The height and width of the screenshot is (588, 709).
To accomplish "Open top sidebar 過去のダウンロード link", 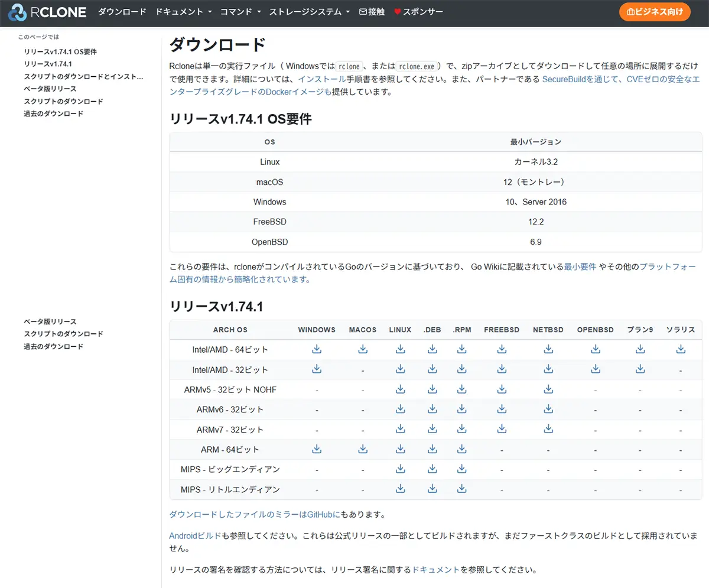I will 54,113.
